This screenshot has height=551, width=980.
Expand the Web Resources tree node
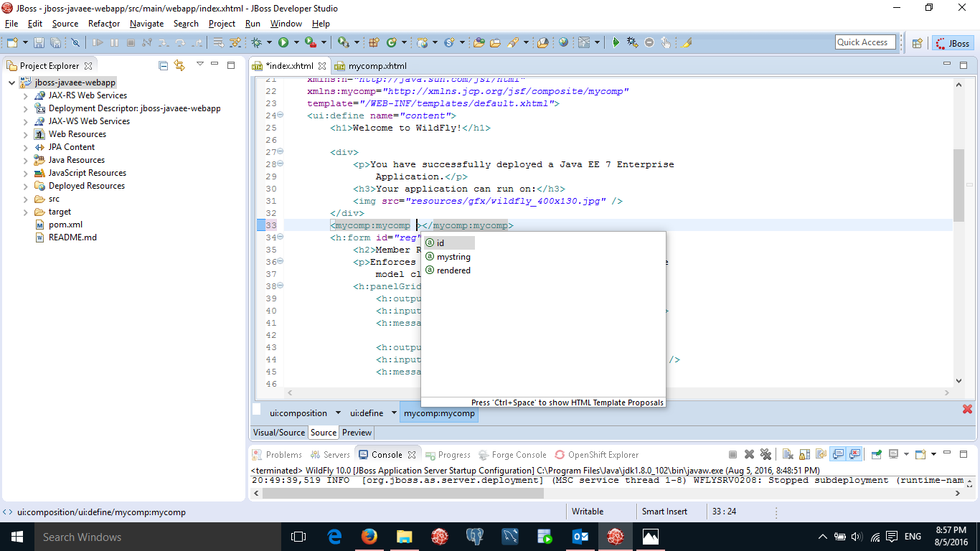[x=26, y=134]
